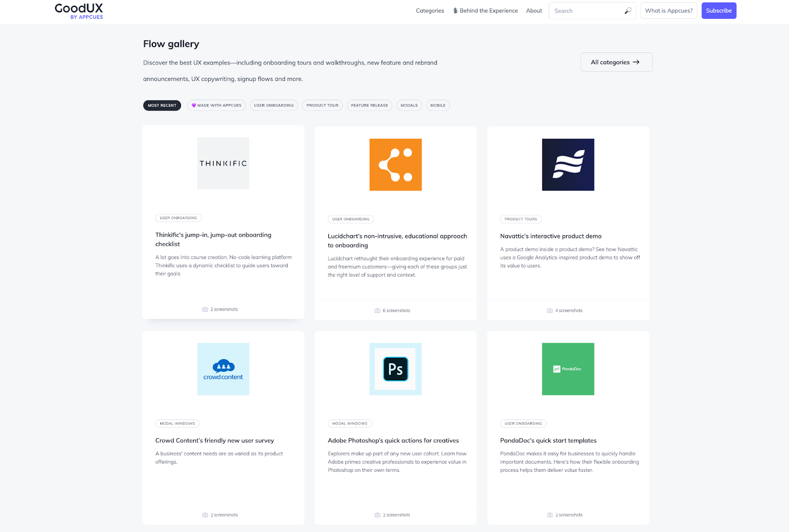The height and width of the screenshot is (532, 789).
Task: Click camera icon on Lucidchart card
Action: pos(377,311)
